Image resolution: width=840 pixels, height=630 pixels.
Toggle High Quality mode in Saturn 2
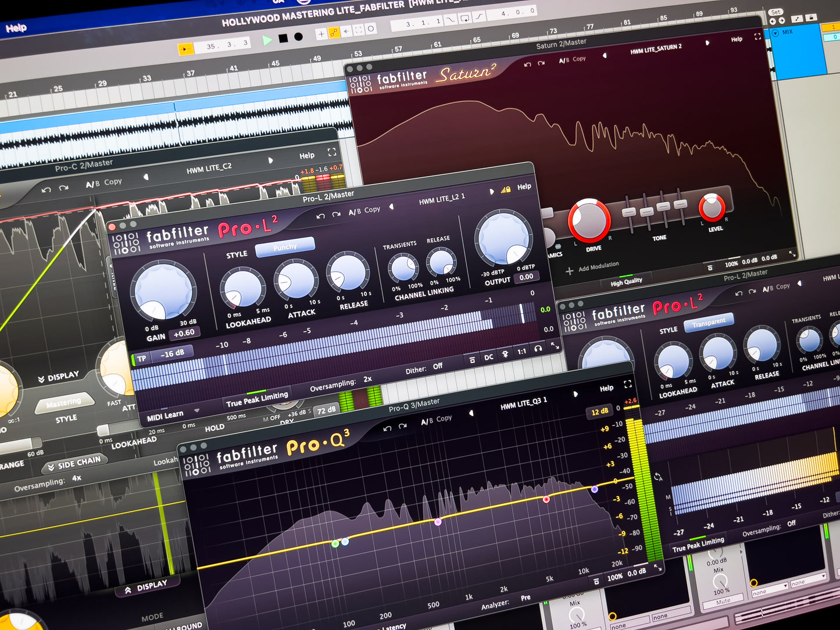(626, 282)
